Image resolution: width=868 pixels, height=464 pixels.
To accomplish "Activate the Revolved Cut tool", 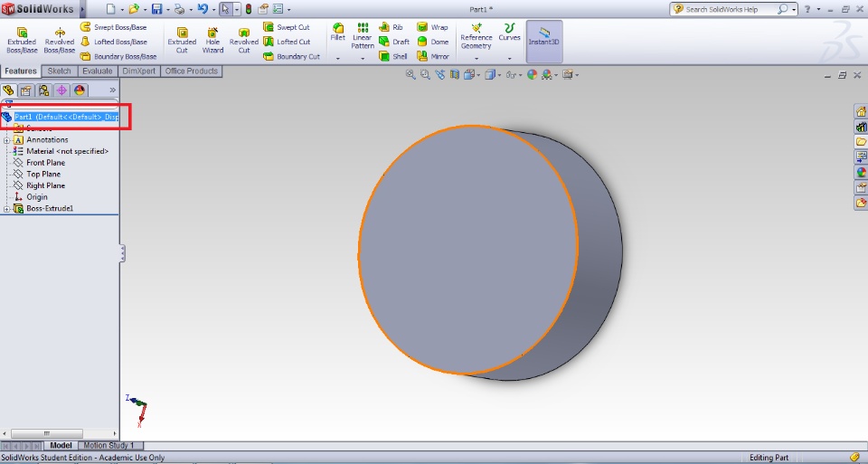I will [x=244, y=40].
